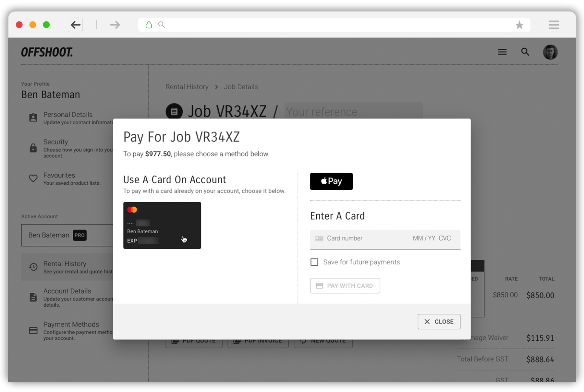584x392 pixels.
Task: Tick the Save for future payments checkbox
Action: pyautogui.click(x=314, y=262)
